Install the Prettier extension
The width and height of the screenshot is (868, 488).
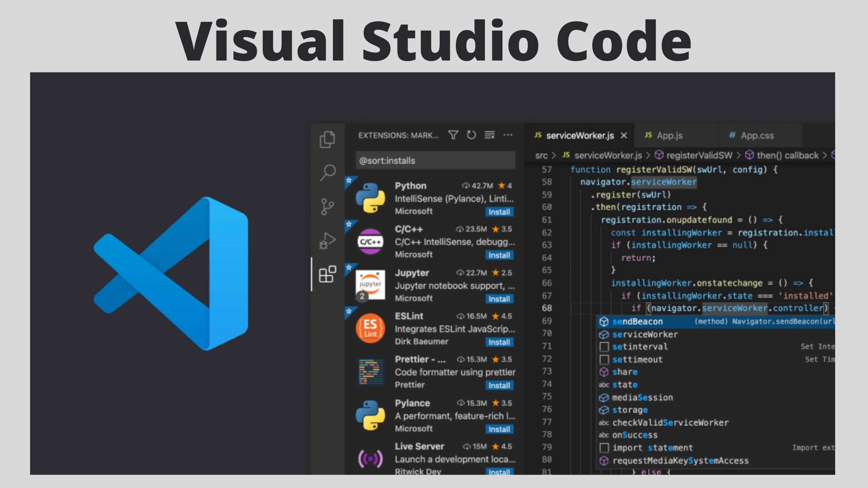[499, 386]
